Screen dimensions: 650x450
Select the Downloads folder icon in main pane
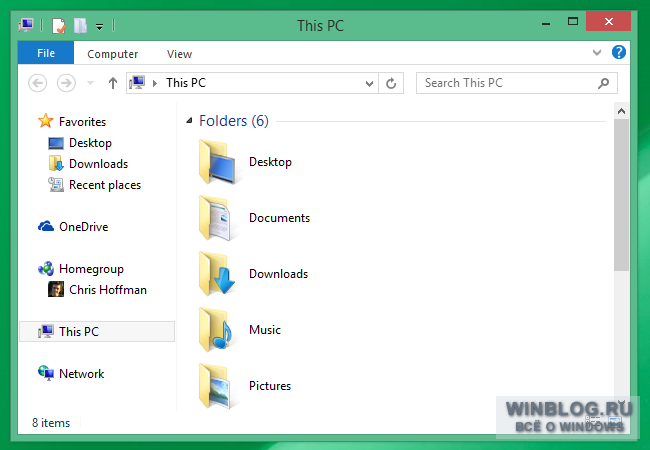coord(217,274)
